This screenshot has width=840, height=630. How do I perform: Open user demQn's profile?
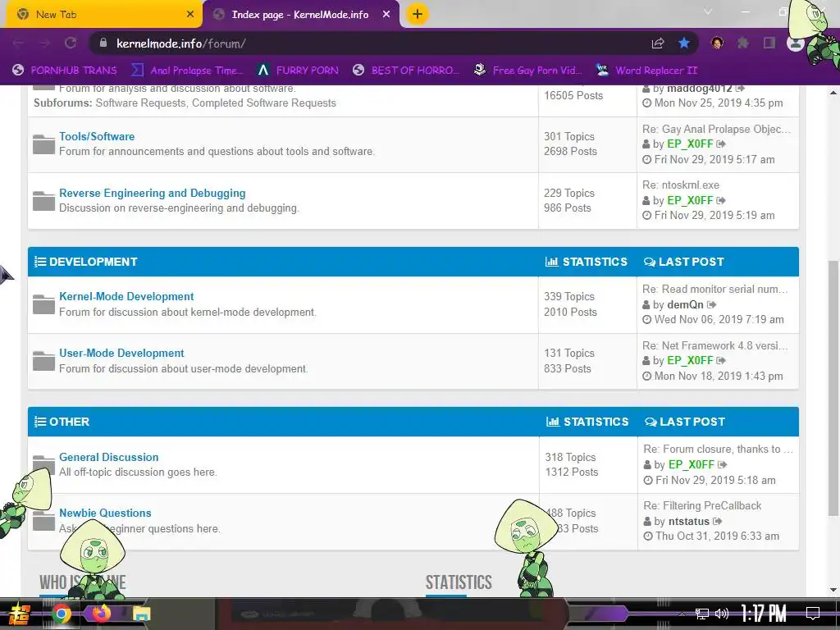pyautogui.click(x=685, y=304)
